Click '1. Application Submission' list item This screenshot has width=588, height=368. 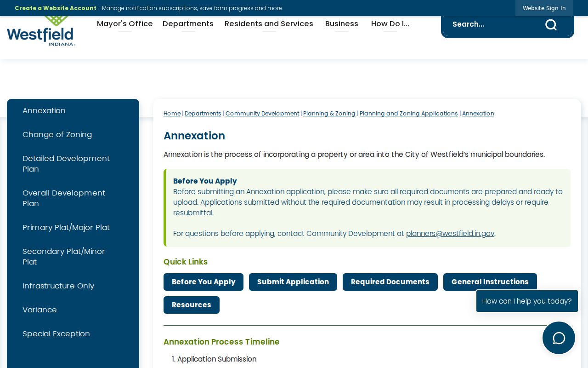[214, 359]
